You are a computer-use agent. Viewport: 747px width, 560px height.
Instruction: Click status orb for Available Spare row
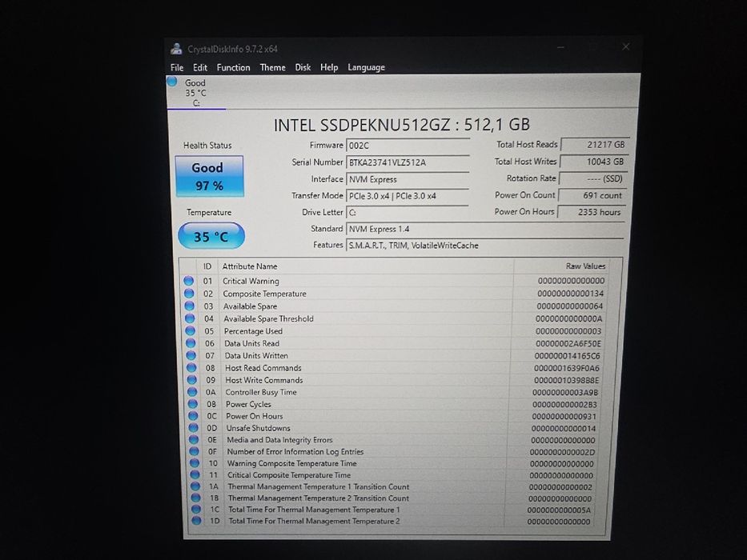tap(190, 306)
